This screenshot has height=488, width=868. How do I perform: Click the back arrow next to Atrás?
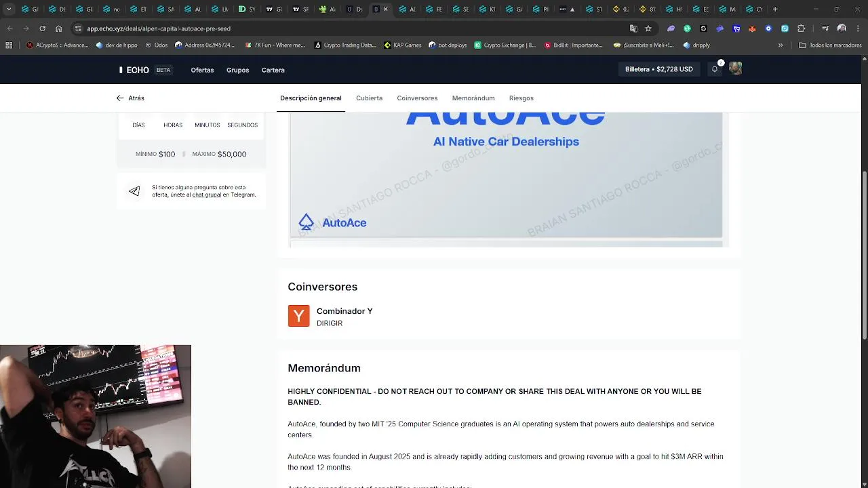[x=120, y=98]
